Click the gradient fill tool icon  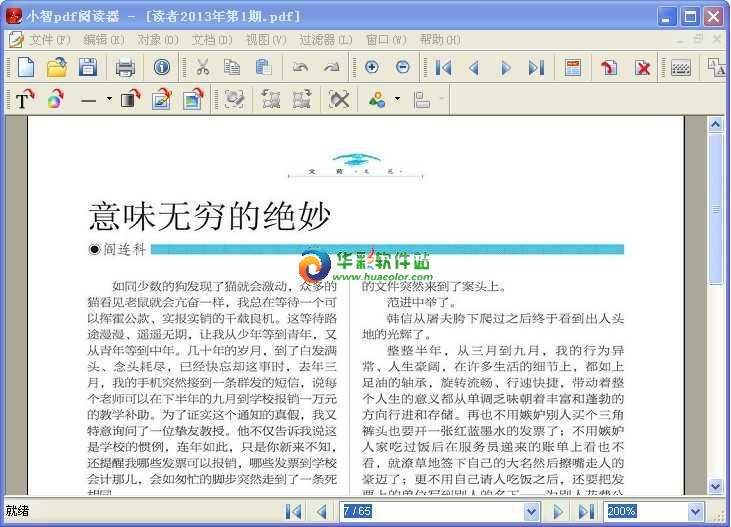(x=131, y=99)
